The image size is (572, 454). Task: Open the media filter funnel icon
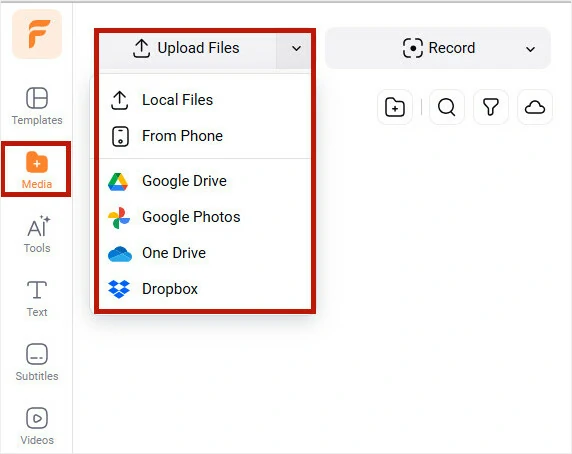[491, 107]
